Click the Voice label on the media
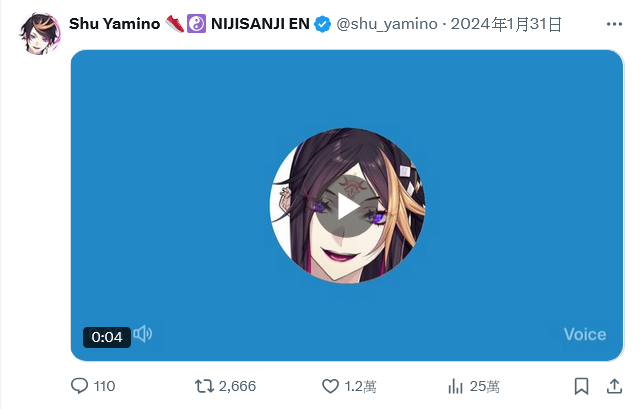This screenshot has height=409, width=641. click(585, 335)
